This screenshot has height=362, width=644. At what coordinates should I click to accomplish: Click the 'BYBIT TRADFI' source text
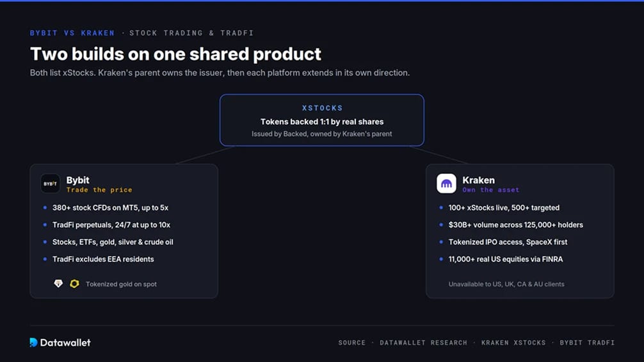[587, 343]
